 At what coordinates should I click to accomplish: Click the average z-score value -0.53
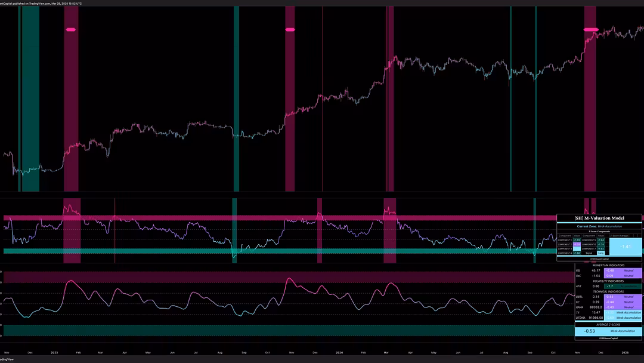[x=590, y=331]
